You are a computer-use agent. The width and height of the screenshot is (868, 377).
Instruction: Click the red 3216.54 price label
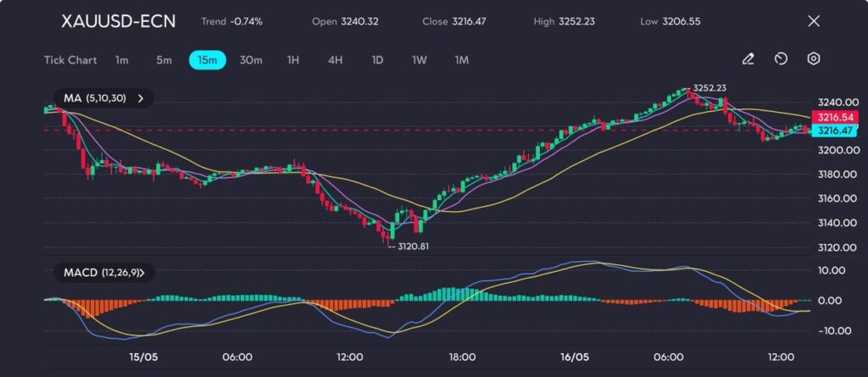(x=833, y=117)
